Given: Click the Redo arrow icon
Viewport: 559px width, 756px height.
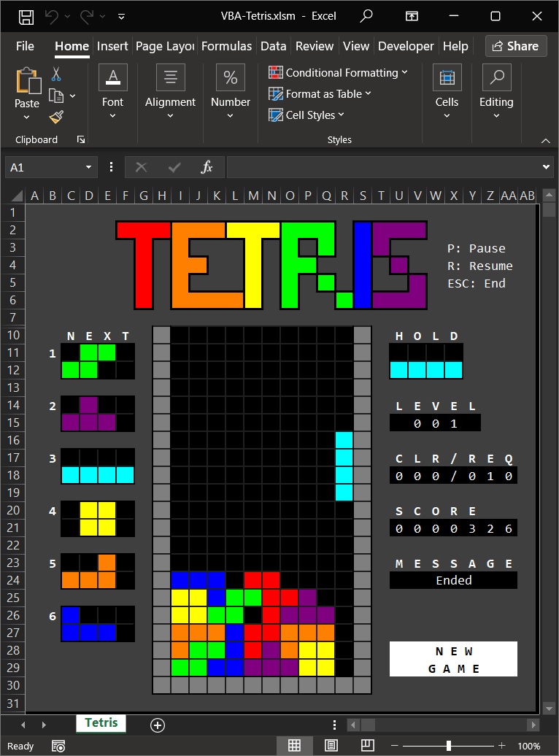Looking at the screenshot, I should (x=87, y=17).
